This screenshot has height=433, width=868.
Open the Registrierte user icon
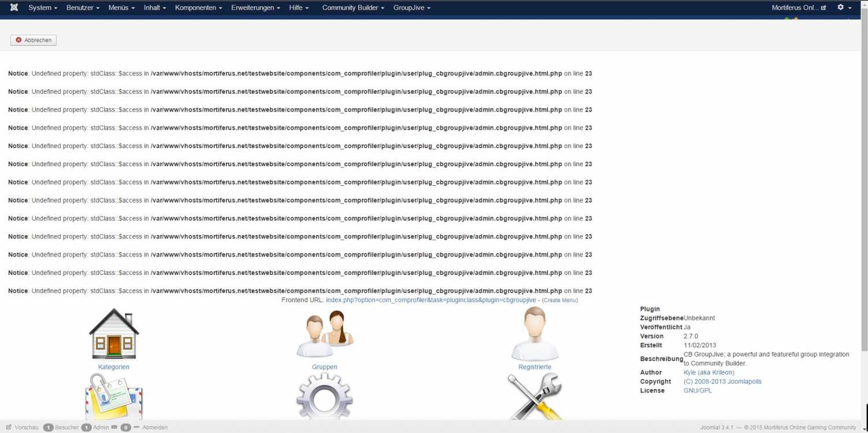[x=535, y=334]
